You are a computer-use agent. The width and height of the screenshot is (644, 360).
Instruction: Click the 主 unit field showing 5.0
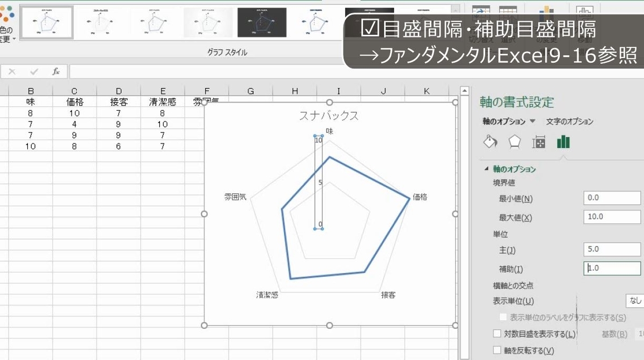coord(612,249)
